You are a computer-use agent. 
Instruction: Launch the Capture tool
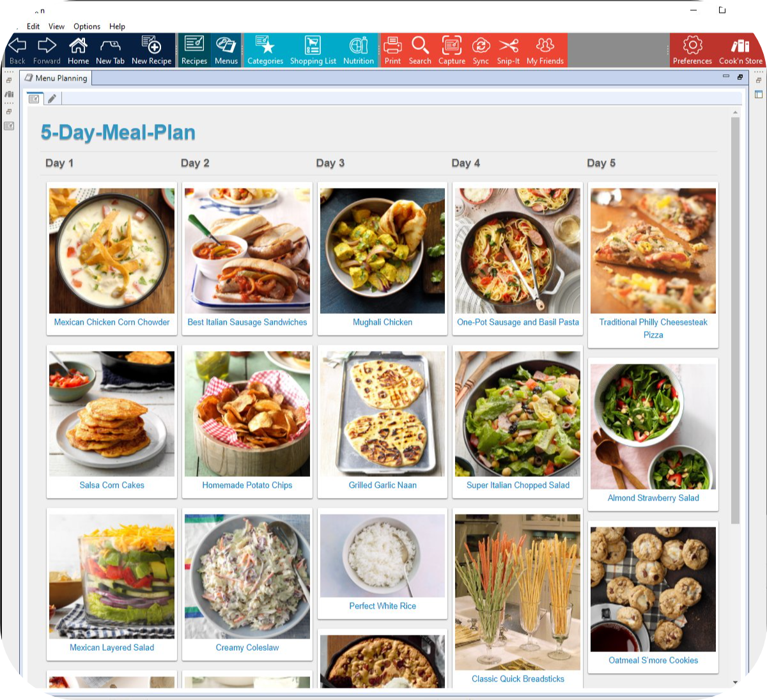451,51
